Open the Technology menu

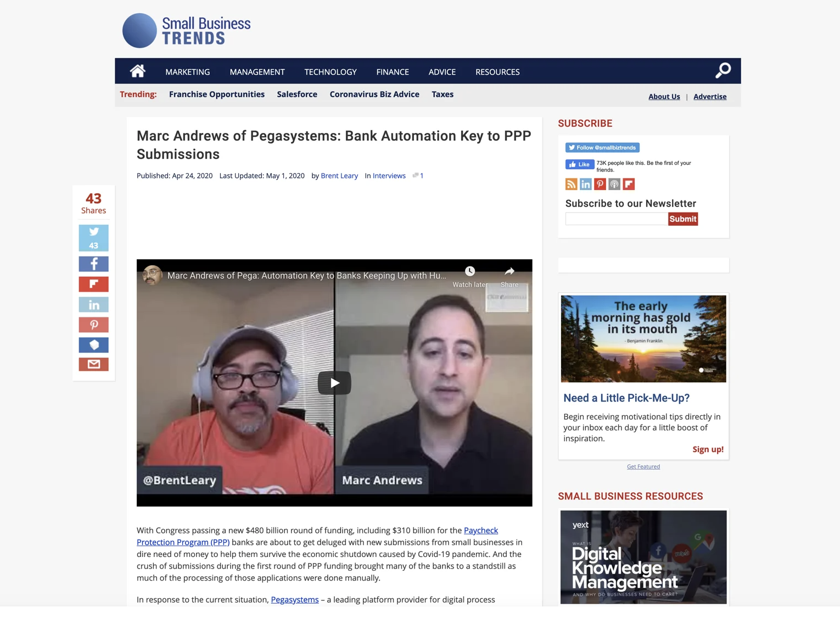pyautogui.click(x=331, y=72)
